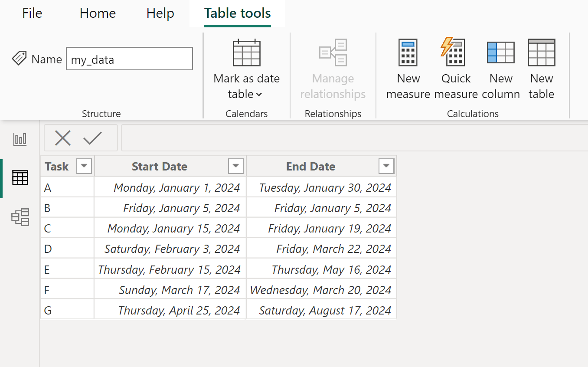588x367 pixels.
Task: Switch to Report view in left sidebar
Action: pos(20,139)
